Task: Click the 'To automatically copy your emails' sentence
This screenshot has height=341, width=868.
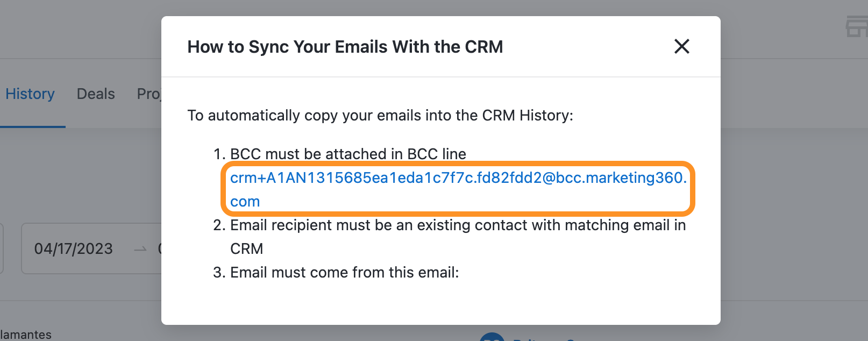Action: (380, 116)
